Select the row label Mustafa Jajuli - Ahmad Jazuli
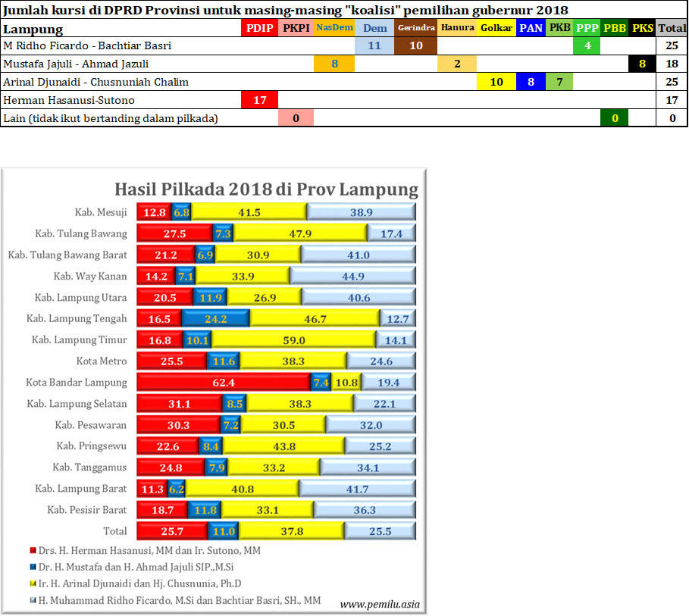The width and height of the screenshot is (689, 616). (x=76, y=64)
